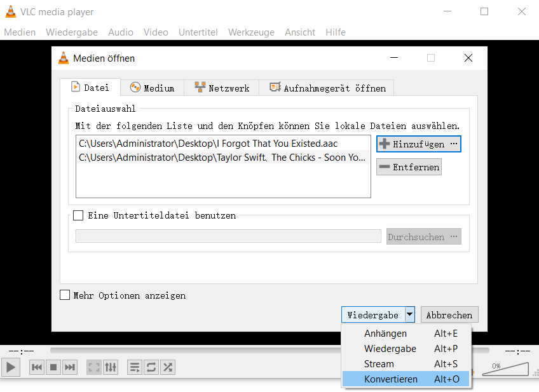Stop playback using the stop button
The height and width of the screenshot is (392, 539).
[x=53, y=367]
